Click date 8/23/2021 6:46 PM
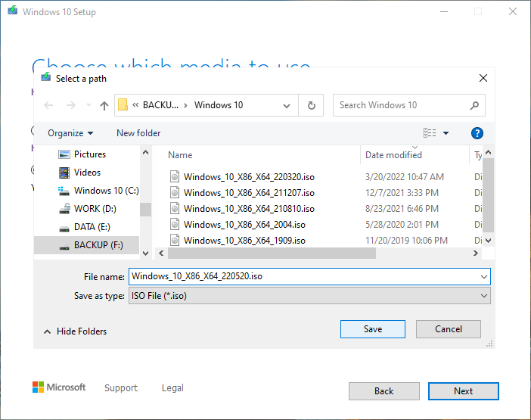Screen dimensions: 531x420 [402, 209]
